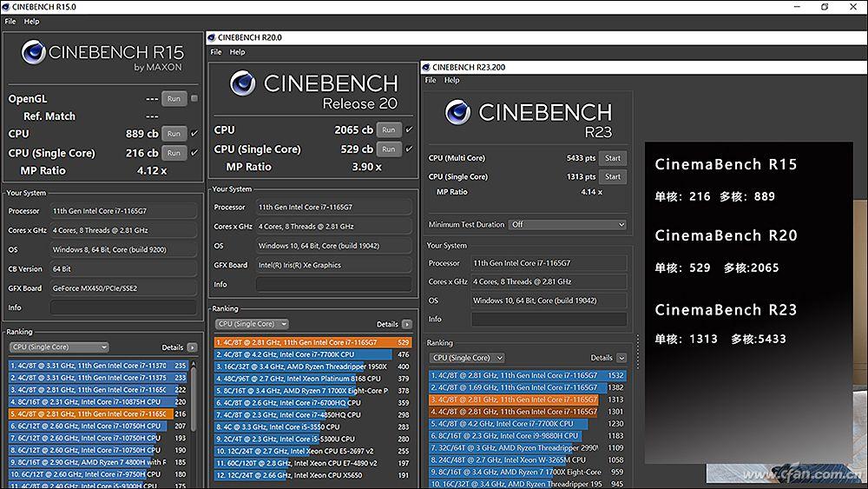This screenshot has height=489, width=868.
Task: Select highlighted R23 ranking row scoring 1313
Action: click(528, 400)
